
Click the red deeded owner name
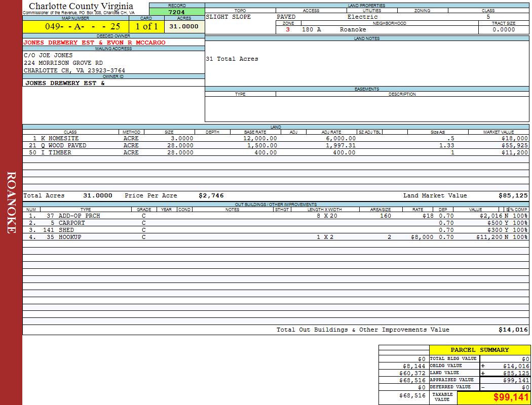[94, 43]
